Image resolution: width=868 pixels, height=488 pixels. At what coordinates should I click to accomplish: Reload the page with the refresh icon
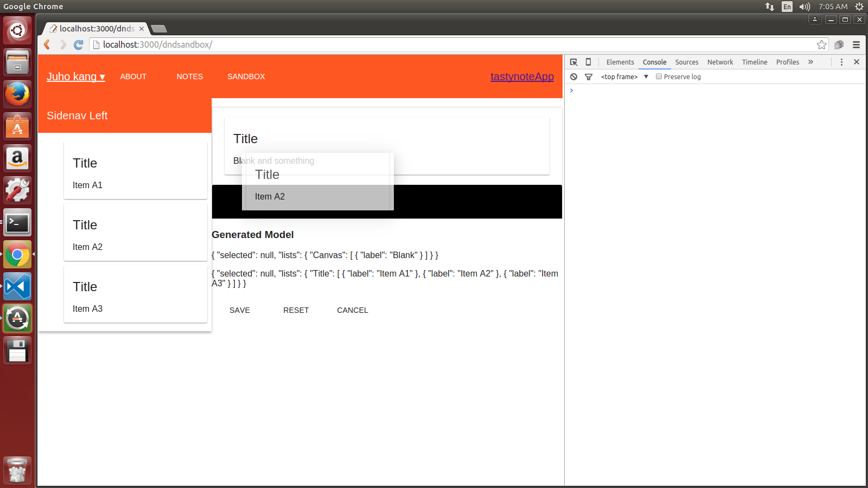coord(79,44)
